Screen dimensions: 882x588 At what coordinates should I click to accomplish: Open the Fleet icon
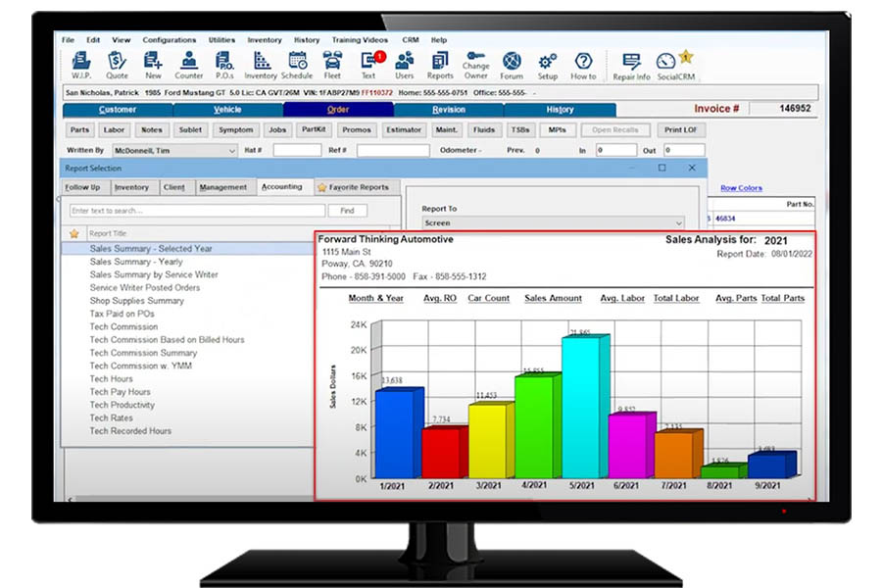coord(332,65)
